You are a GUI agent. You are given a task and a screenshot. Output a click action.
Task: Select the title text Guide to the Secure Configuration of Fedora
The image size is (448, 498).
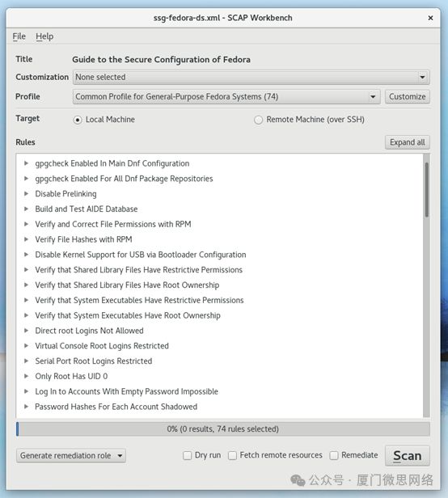tap(162, 59)
